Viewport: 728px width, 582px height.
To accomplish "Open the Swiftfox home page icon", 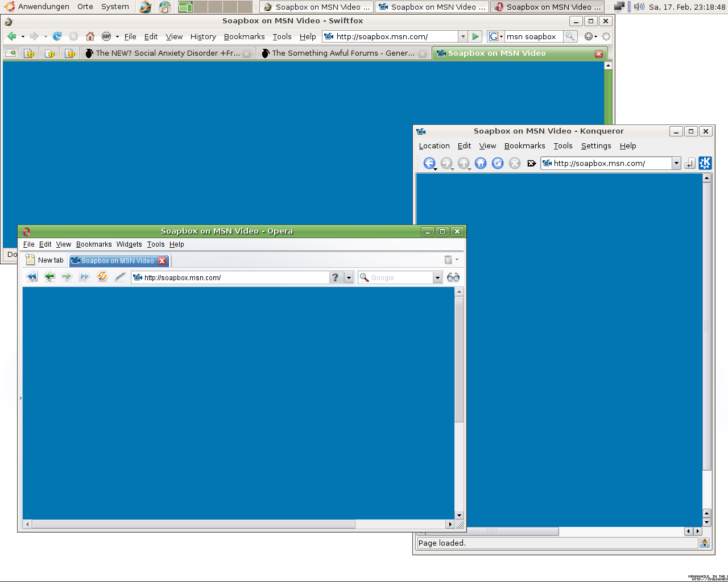I will (90, 36).
